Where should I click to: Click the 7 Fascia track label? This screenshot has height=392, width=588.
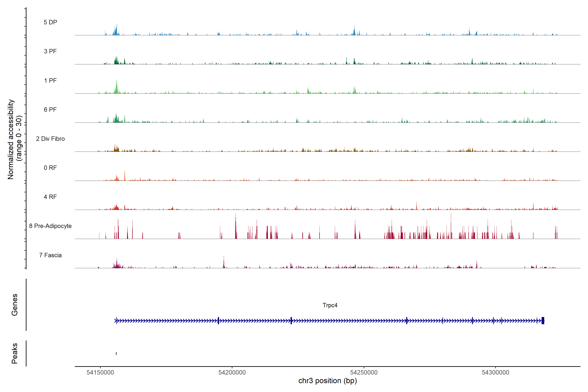(50, 255)
